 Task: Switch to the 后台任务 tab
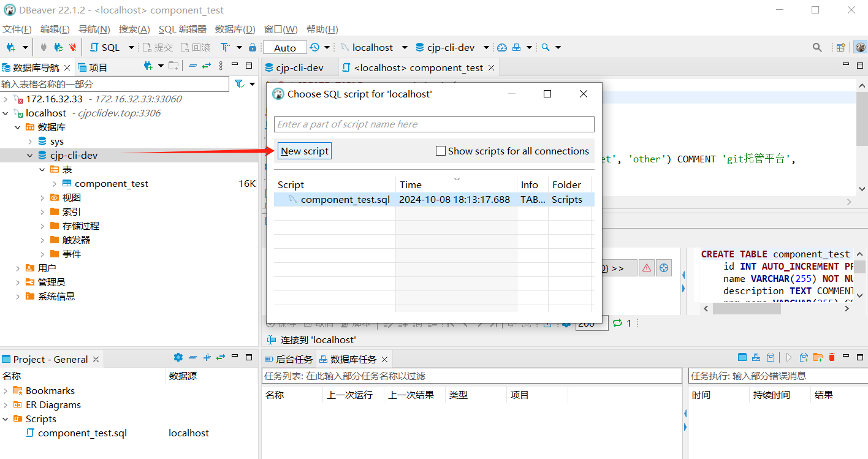(x=288, y=359)
